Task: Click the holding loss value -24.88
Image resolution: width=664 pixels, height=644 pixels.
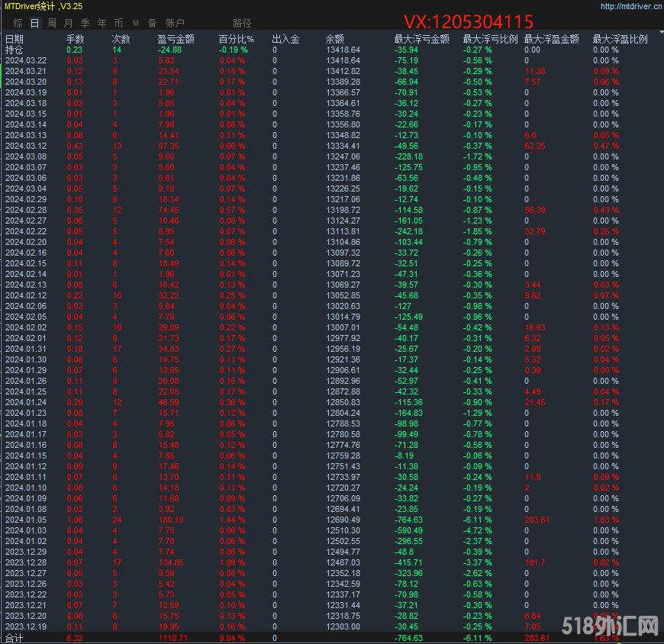Action: coord(169,50)
